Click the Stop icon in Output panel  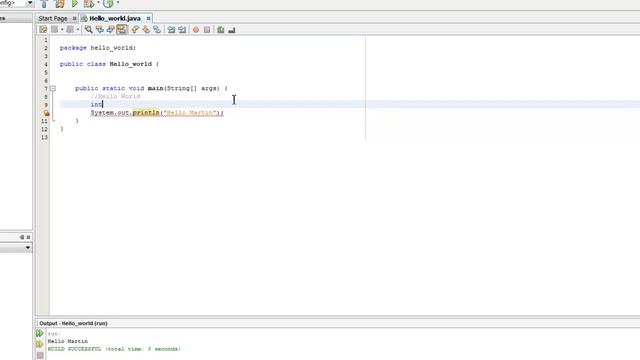40,355
